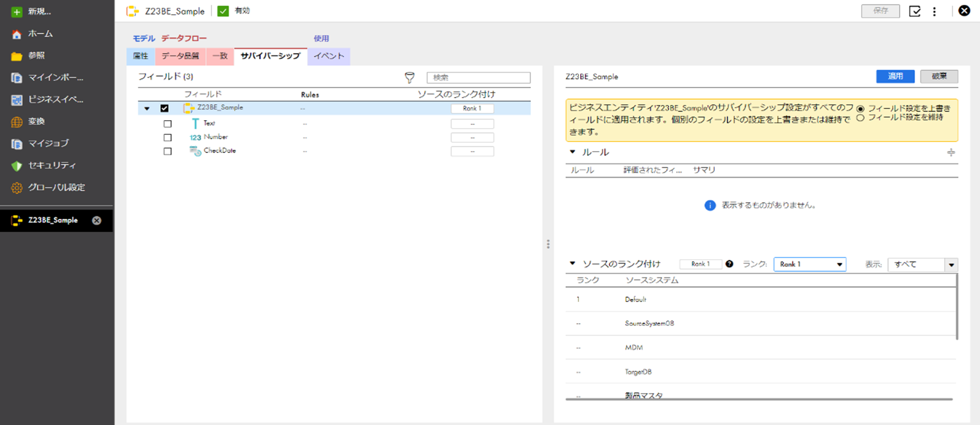Select keep field settings radio option
Viewport: 980px width, 425px height.
coord(861,118)
